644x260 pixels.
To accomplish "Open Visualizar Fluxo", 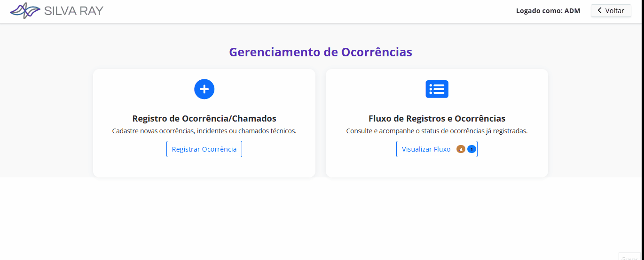I will [426, 149].
